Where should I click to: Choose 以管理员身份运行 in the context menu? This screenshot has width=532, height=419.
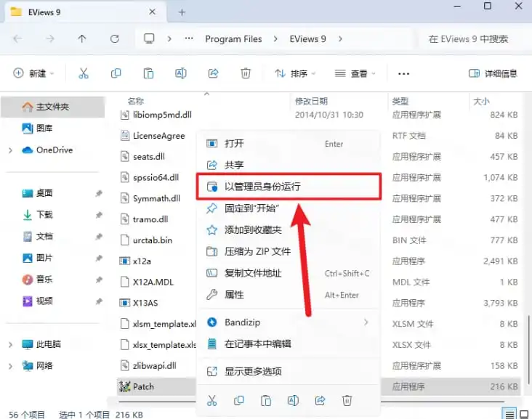[x=289, y=186]
